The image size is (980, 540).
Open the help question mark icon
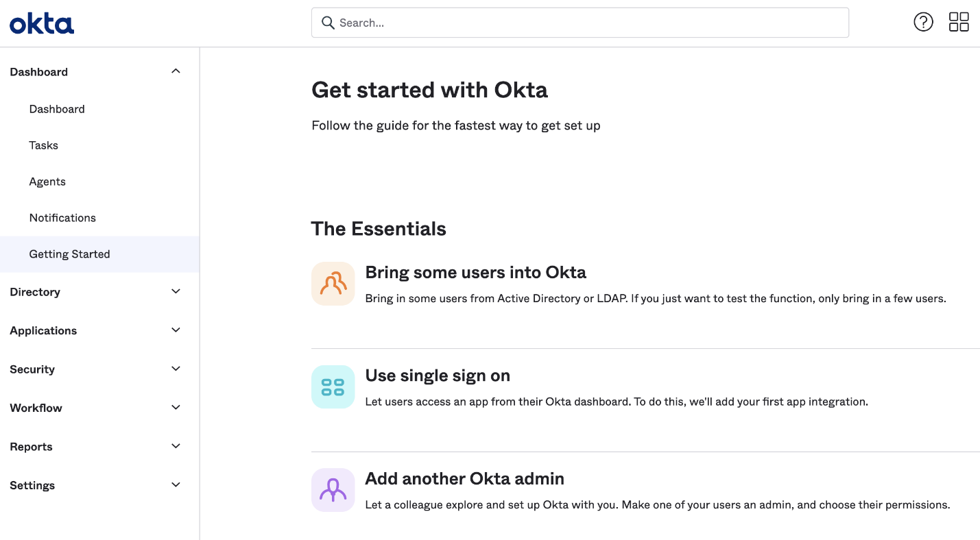(923, 23)
